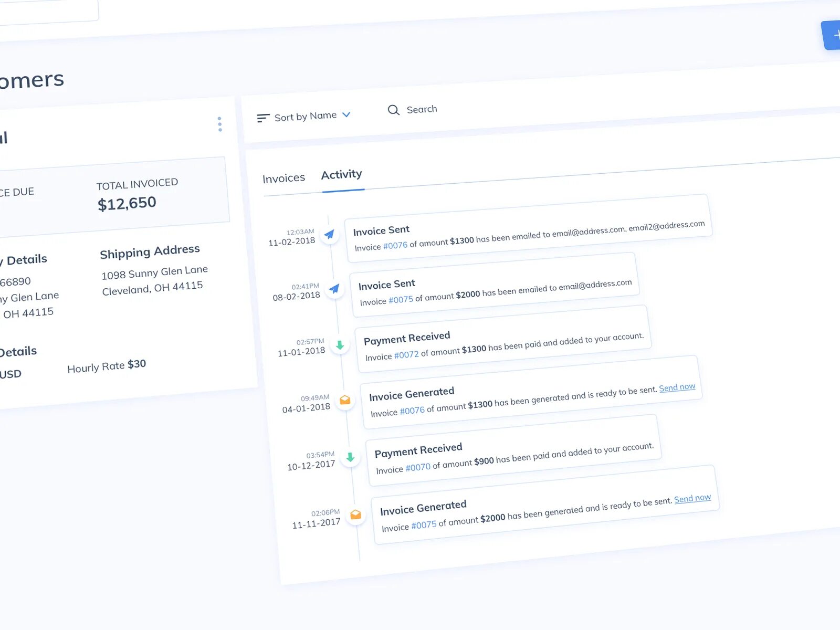840x630 pixels.
Task: Open invoice #0075 link in bottom Invoice Generated
Action: [424, 525]
